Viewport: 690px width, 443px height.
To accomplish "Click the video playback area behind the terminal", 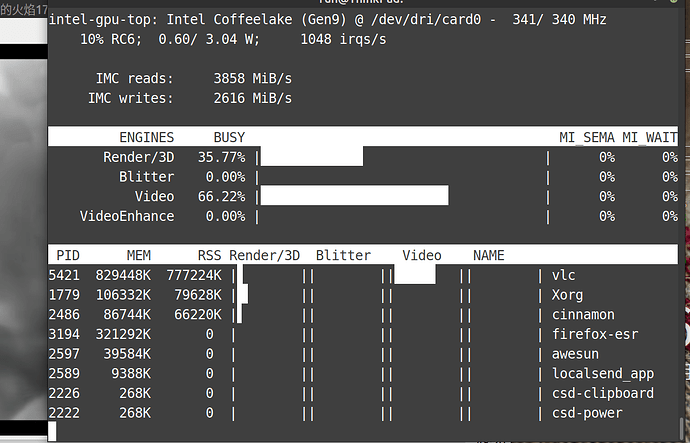I will tap(23, 240).
